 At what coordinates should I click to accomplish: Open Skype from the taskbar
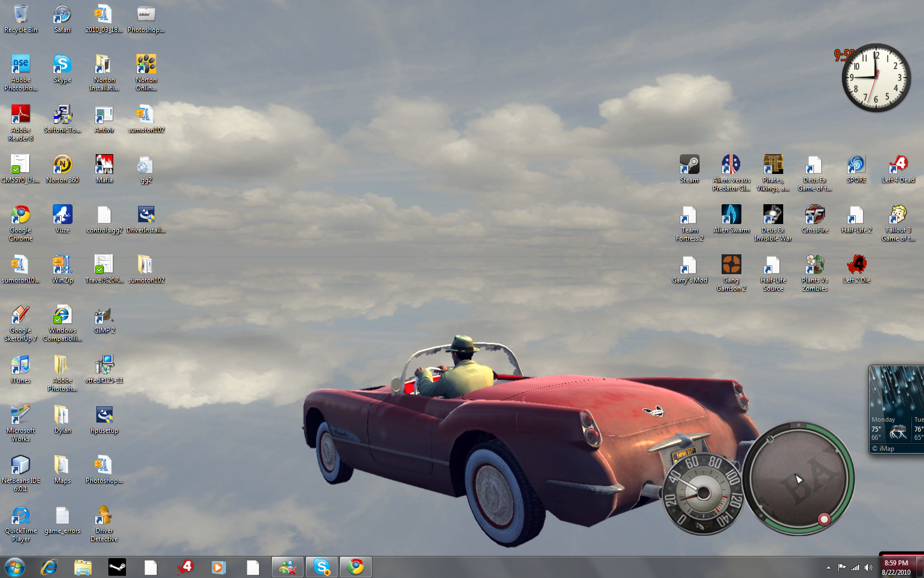(322, 567)
